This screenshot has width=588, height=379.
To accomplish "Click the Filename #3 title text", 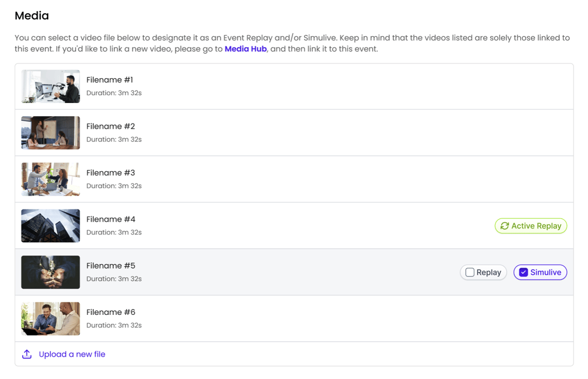I will (111, 173).
